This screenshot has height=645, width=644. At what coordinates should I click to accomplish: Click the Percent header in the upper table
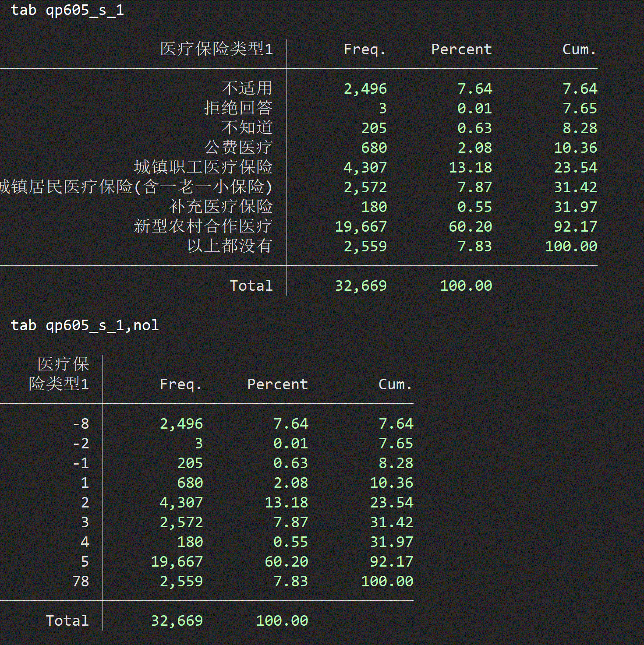(x=461, y=49)
